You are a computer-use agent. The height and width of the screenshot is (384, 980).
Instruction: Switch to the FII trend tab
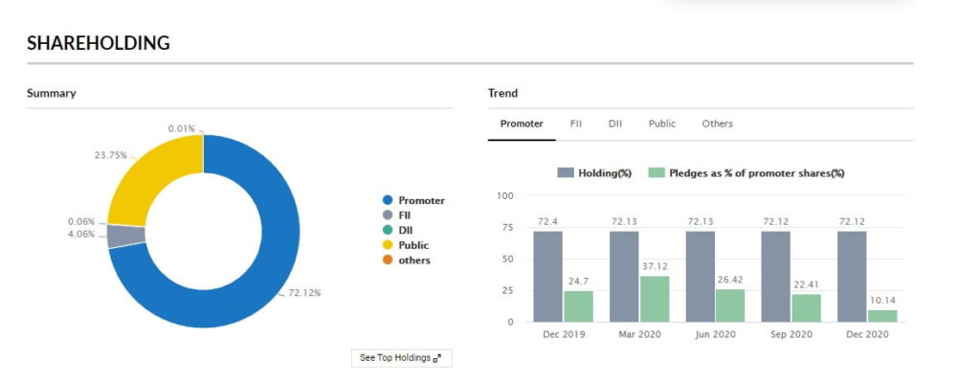(576, 124)
